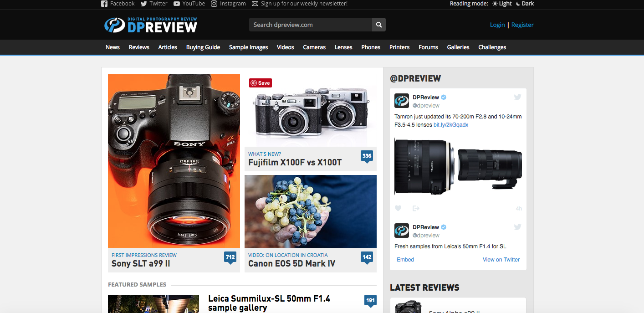This screenshot has width=644, height=313.
Task: Click the Instagram text link
Action: [233, 4]
